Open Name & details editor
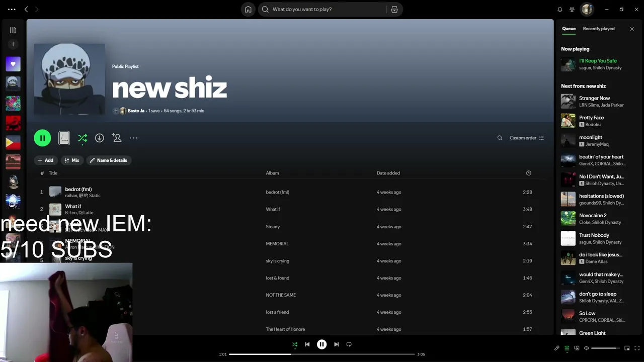 109,160
